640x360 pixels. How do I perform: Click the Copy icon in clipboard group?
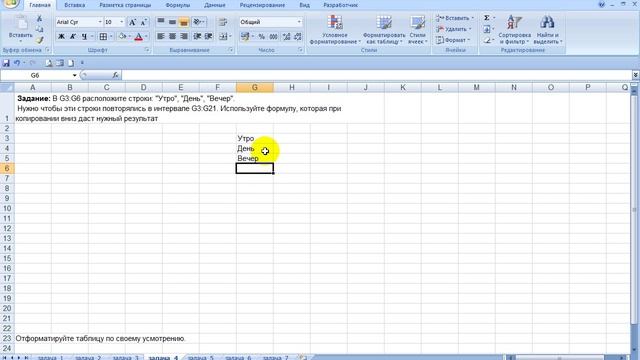(40, 29)
